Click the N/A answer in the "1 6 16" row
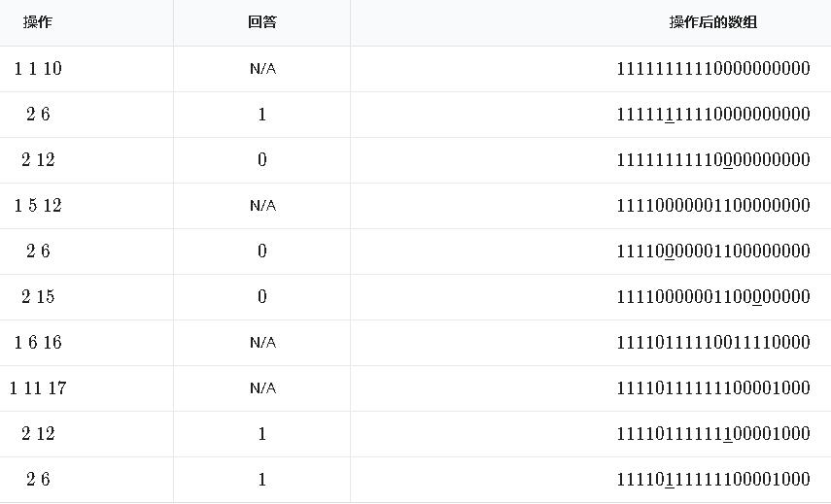Screen dimensions: 831x504 click(x=262, y=343)
